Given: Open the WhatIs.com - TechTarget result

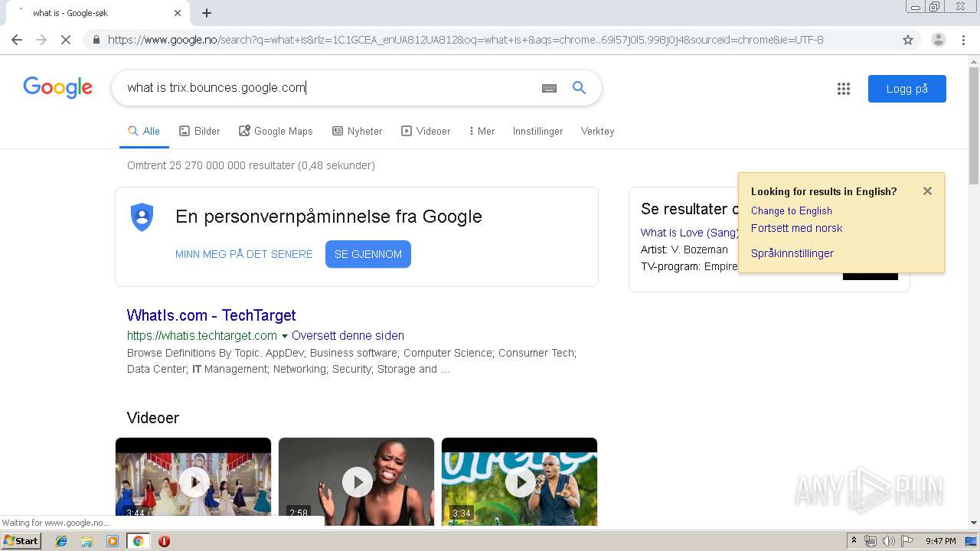Looking at the screenshot, I should (211, 315).
